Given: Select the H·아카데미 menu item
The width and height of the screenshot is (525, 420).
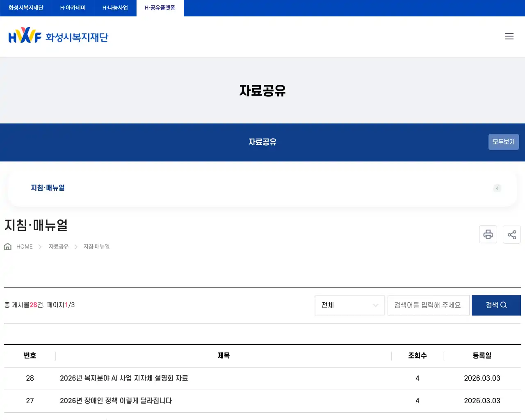Looking at the screenshot, I should tap(72, 8).
